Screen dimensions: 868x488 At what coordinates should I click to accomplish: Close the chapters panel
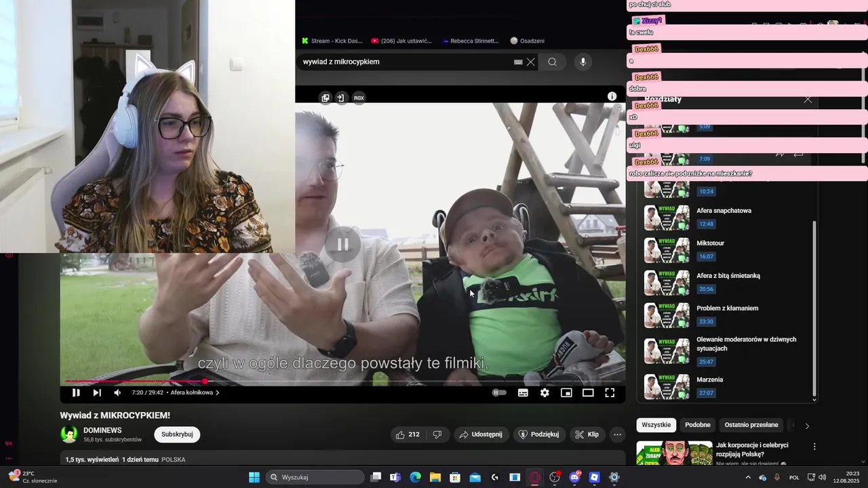point(808,100)
